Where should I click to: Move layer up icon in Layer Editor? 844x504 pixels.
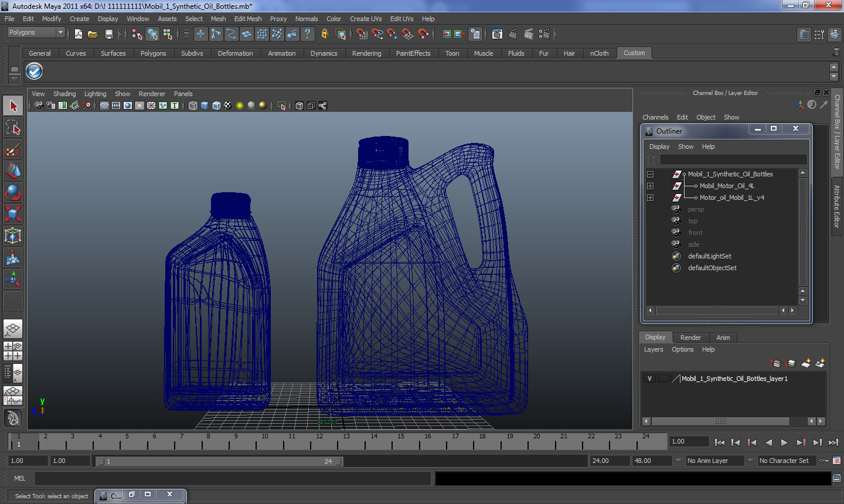(775, 363)
